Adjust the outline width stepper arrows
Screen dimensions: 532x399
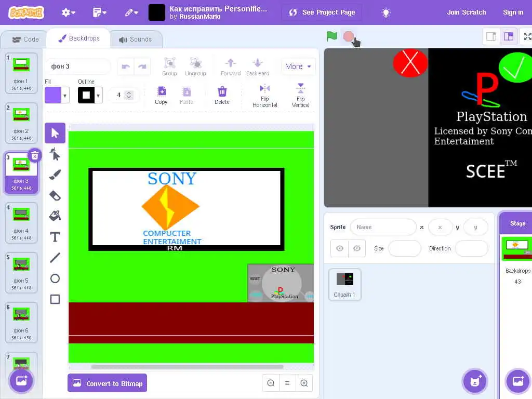coord(129,95)
